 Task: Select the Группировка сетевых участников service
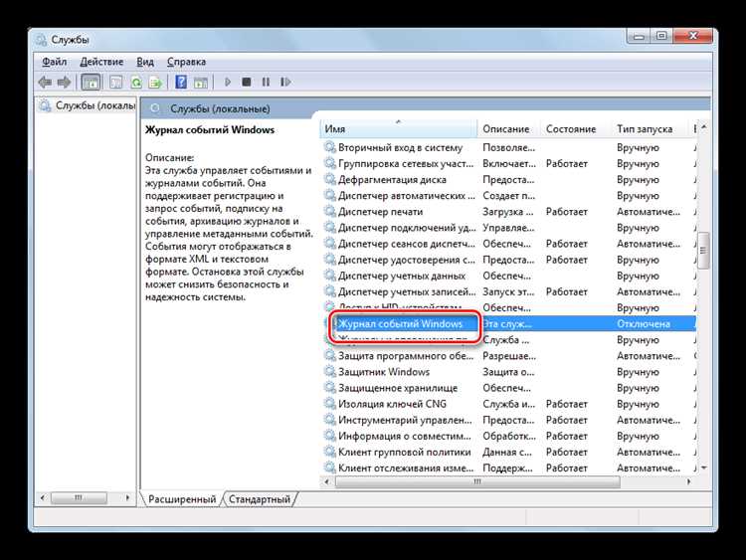(508, 164)
